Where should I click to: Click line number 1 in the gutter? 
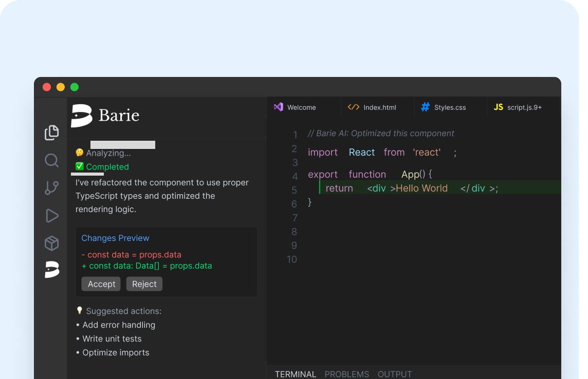(295, 135)
